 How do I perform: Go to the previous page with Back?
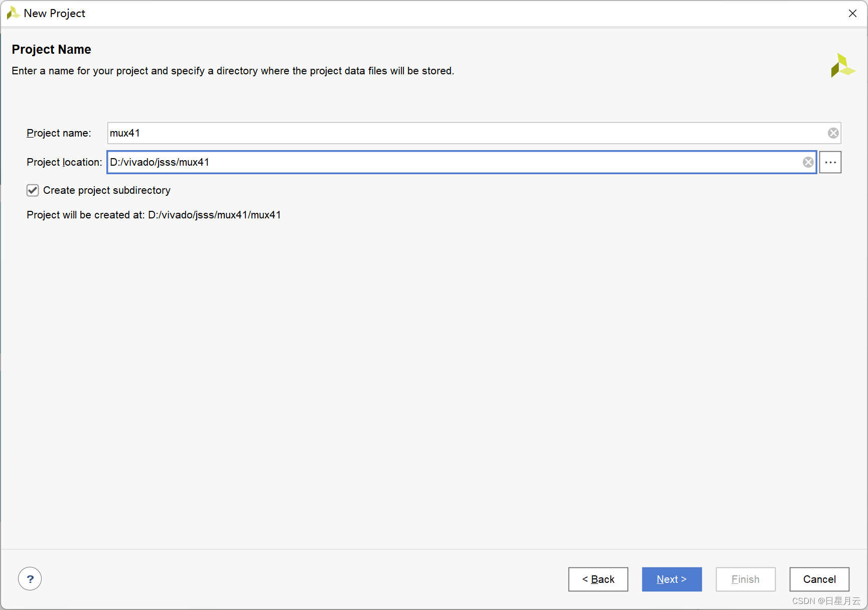[x=598, y=579]
